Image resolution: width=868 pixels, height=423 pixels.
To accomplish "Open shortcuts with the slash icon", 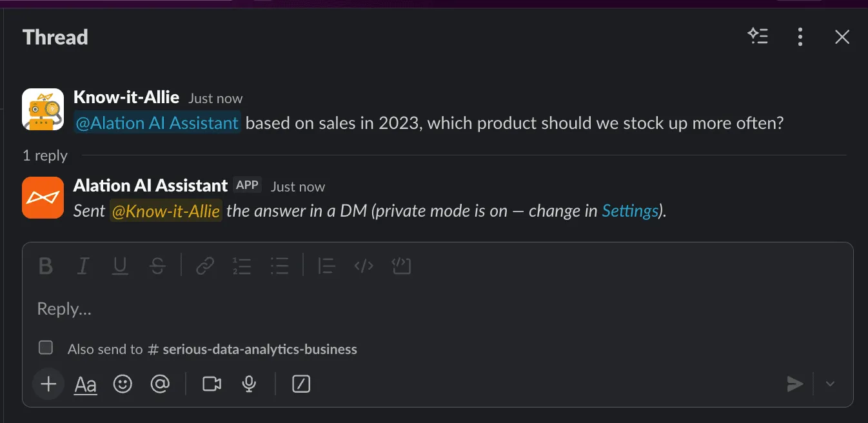I will point(301,384).
